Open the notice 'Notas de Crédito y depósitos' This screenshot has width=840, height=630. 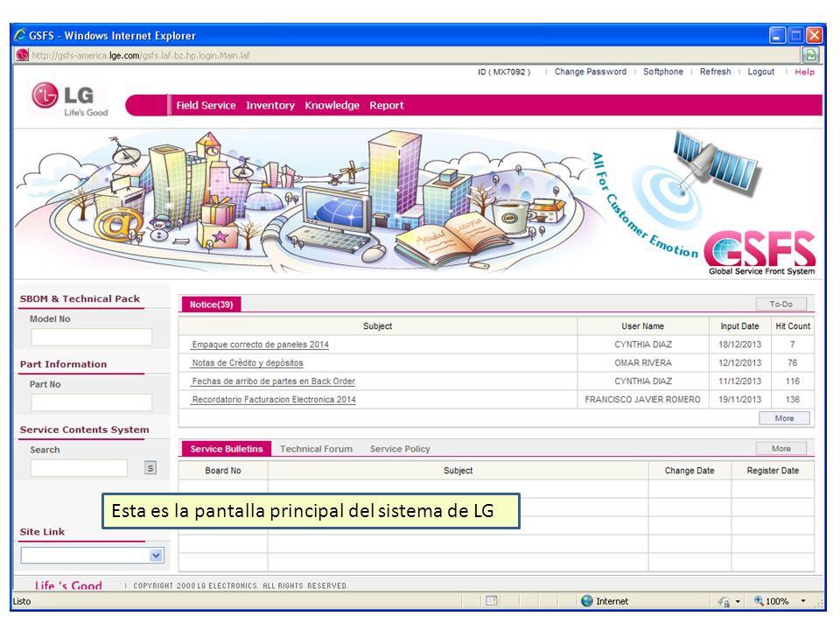click(248, 362)
